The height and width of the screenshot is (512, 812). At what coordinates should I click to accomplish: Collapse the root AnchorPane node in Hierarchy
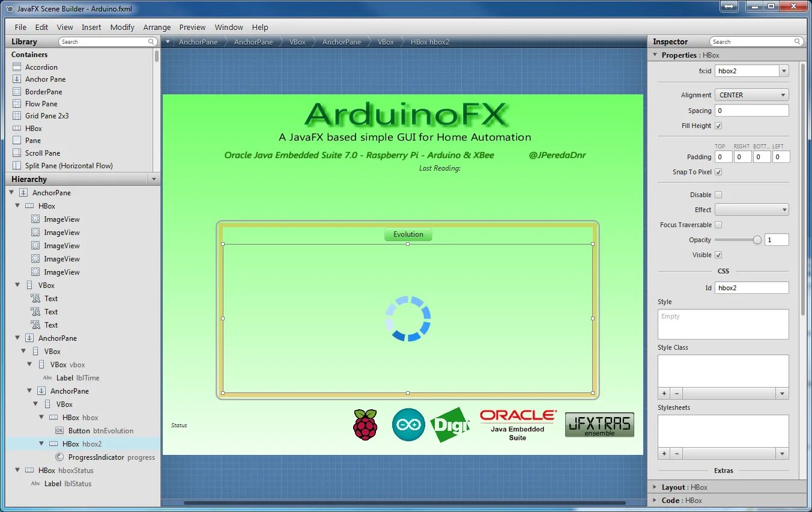(x=11, y=193)
